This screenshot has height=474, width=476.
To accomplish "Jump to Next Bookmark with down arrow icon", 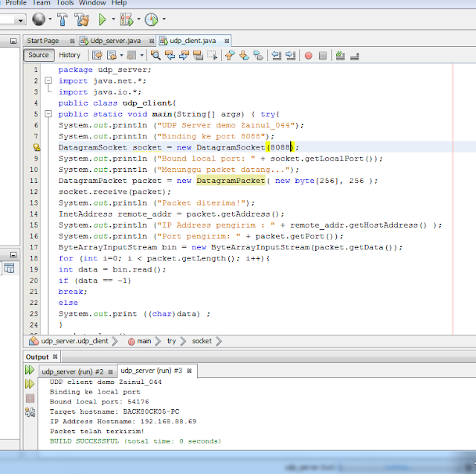I will pos(244,55).
